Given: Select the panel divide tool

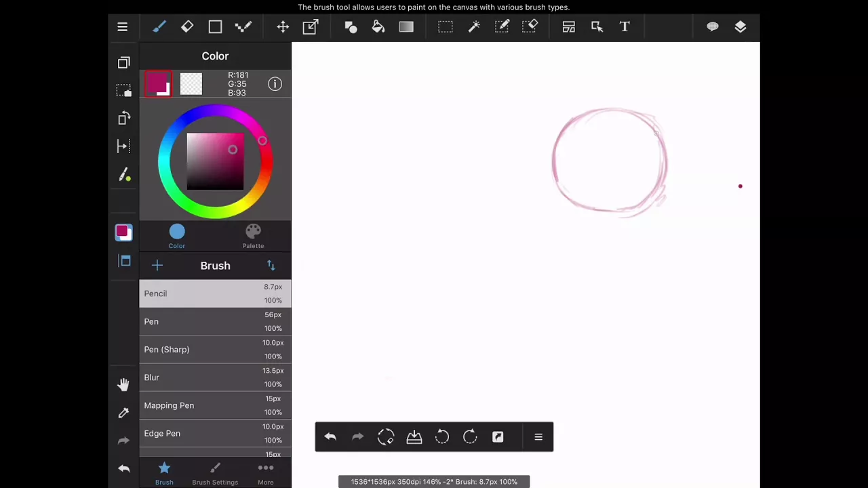Looking at the screenshot, I should coord(569,27).
